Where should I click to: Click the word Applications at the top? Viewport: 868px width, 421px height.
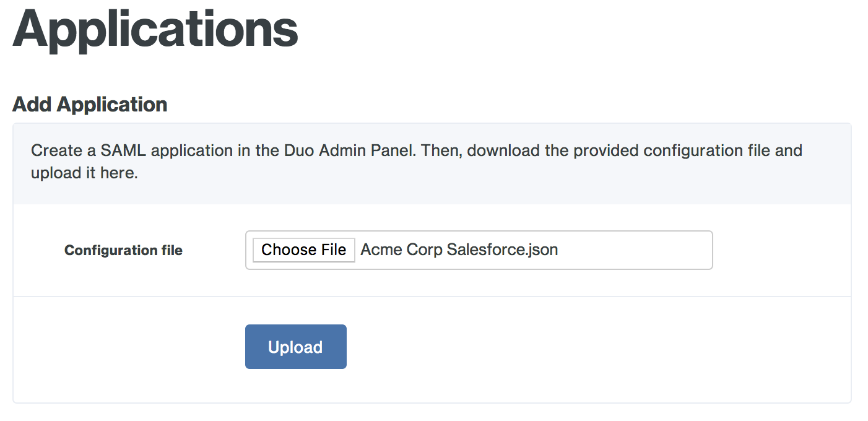(154, 28)
